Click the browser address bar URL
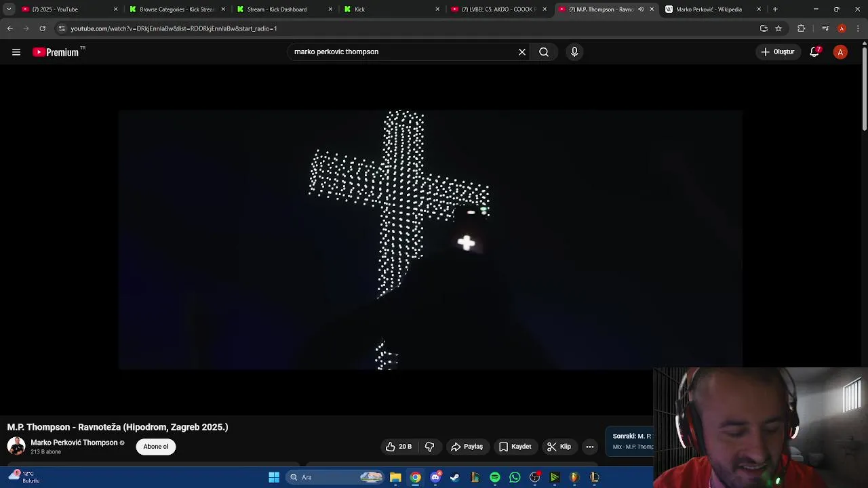This screenshot has height=488, width=868. click(x=174, y=28)
